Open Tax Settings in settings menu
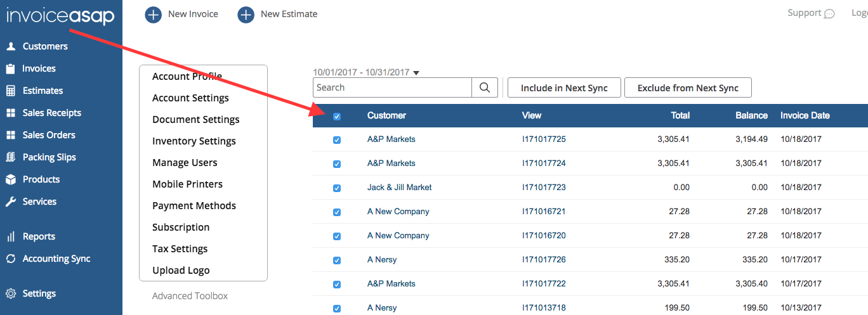The width and height of the screenshot is (868, 315). pos(180,248)
